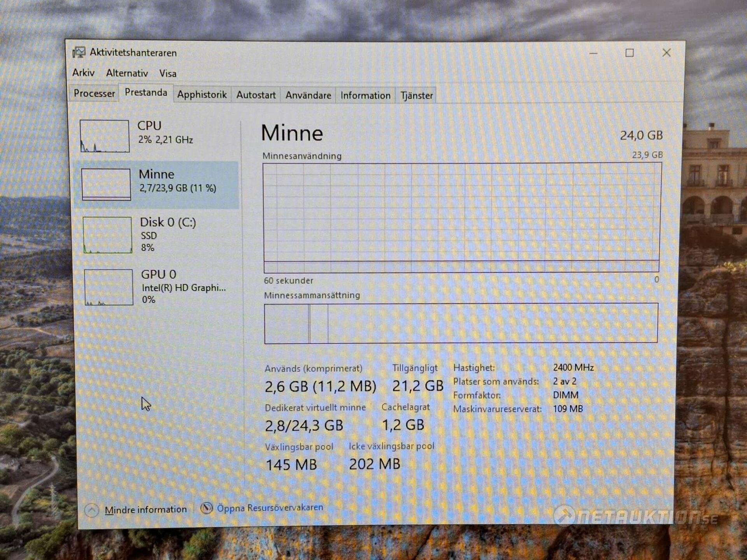Viewport: 747px width, 560px height.
Task: Switch to the Information tab
Action: [365, 96]
